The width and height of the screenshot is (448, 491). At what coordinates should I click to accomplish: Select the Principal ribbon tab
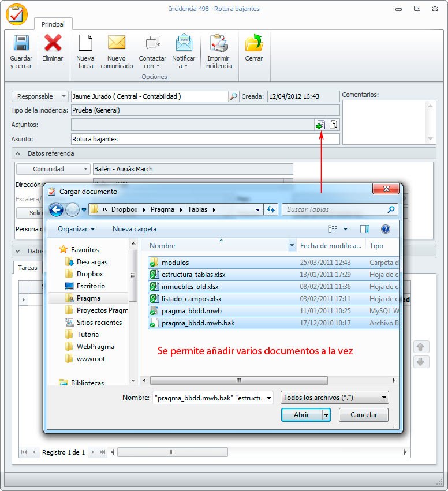[x=53, y=24]
